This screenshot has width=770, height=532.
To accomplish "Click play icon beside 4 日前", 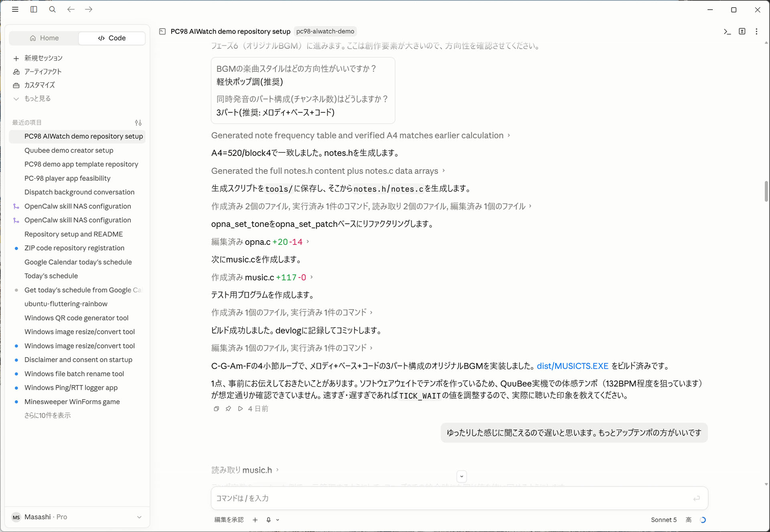I will click(x=240, y=409).
